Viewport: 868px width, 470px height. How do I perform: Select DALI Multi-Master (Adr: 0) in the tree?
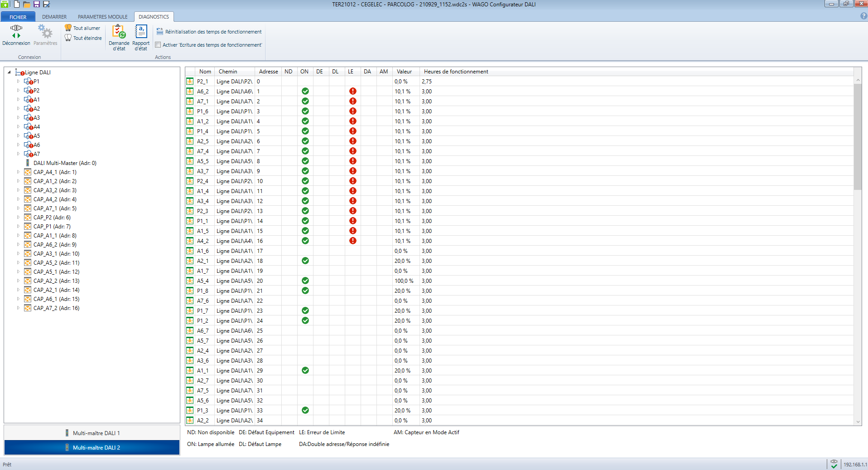(x=64, y=163)
